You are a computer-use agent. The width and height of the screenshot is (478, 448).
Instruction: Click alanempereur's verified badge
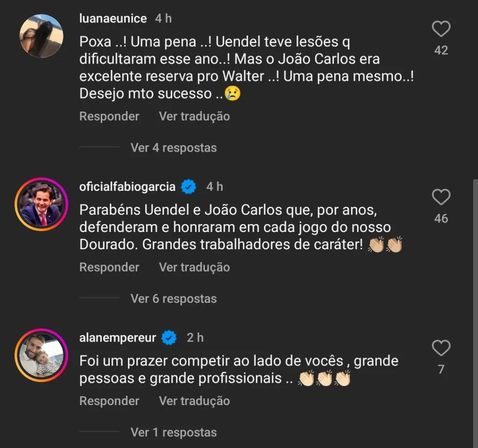click(169, 338)
